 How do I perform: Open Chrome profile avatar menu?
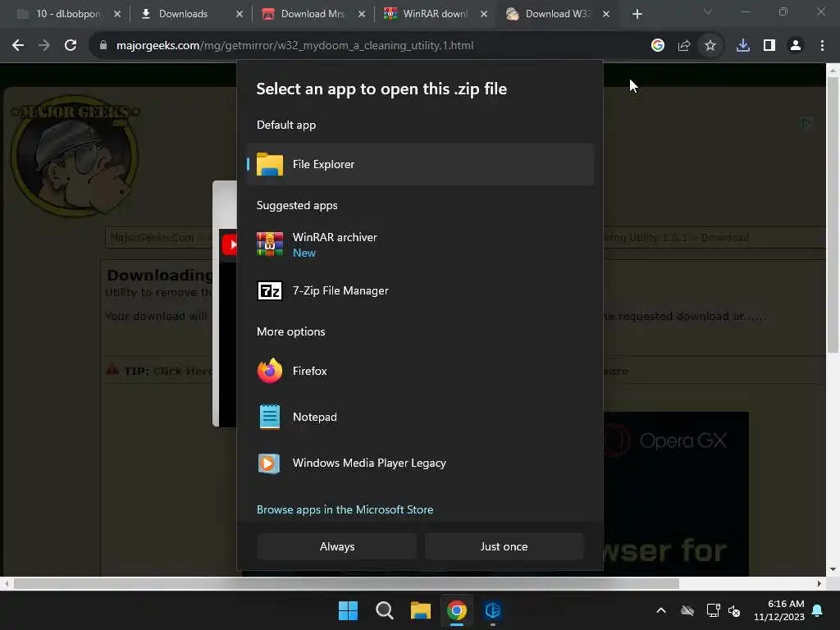pos(796,46)
